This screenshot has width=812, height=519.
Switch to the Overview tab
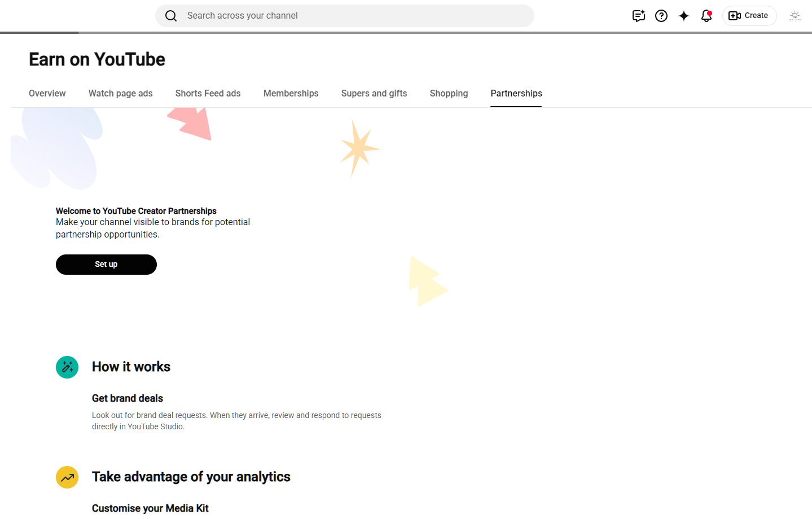coord(47,94)
